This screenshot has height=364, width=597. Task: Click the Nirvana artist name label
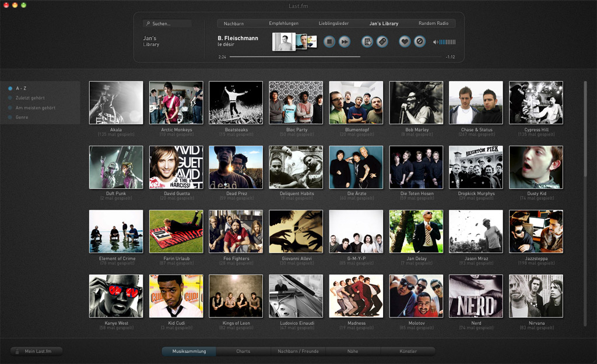[536, 323]
